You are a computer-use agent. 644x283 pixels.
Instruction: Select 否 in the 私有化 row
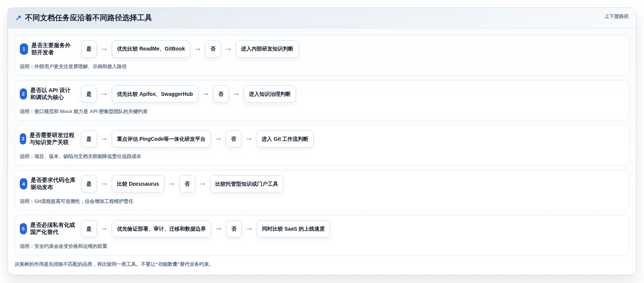click(234, 229)
